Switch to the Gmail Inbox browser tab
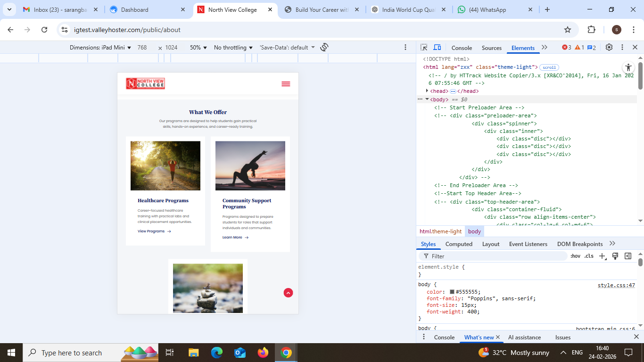 click(60, 9)
